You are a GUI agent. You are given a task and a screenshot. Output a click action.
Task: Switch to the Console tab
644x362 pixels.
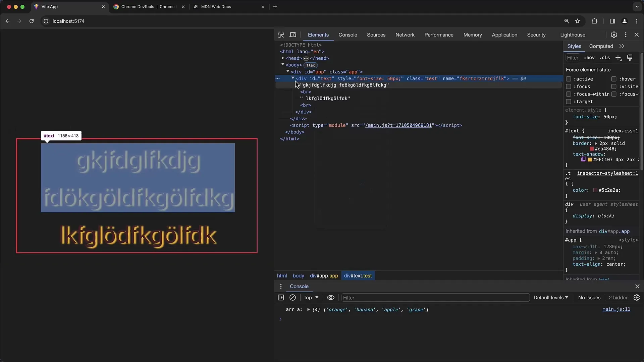pyautogui.click(x=347, y=35)
